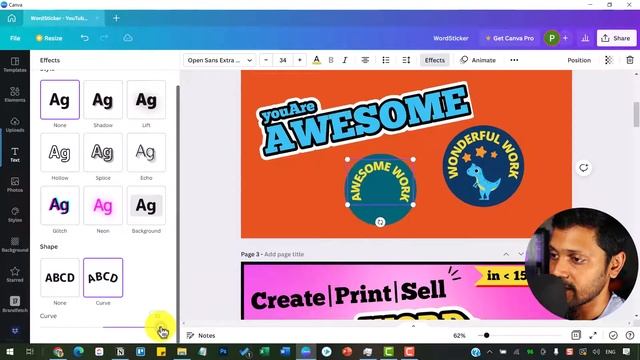Open the Resize menu
The width and height of the screenshot is (640, 360).
(x=49, y=38)
